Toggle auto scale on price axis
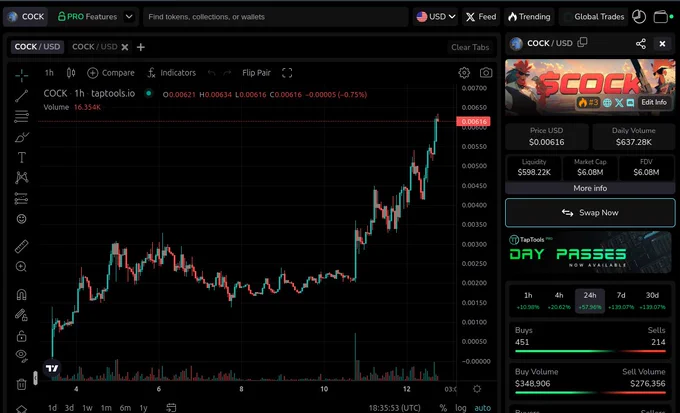The height and width of the screenshot is (413, 680). point(482,408)
